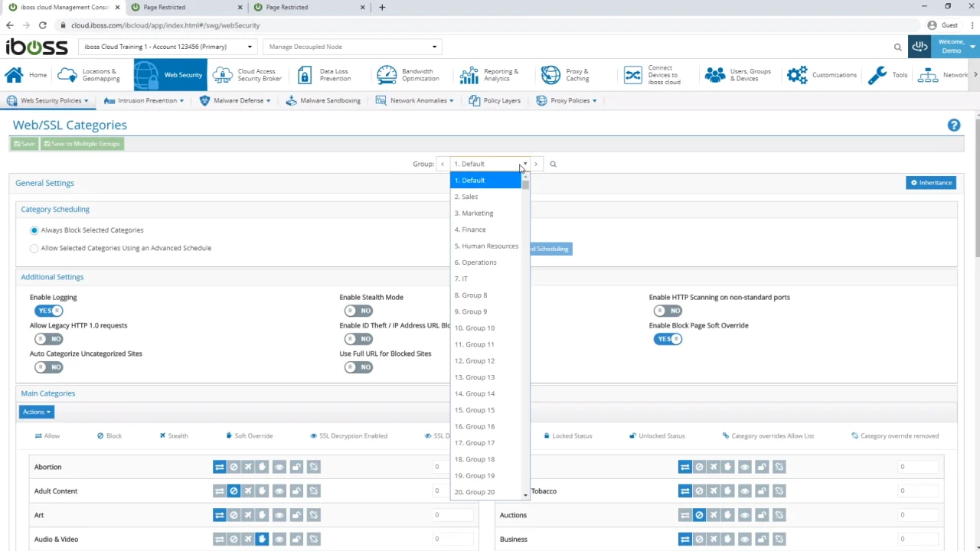Screen dimensions: 980x551
Task: Switch to second Page Restricted tab
Action: [x=310, y=7]
